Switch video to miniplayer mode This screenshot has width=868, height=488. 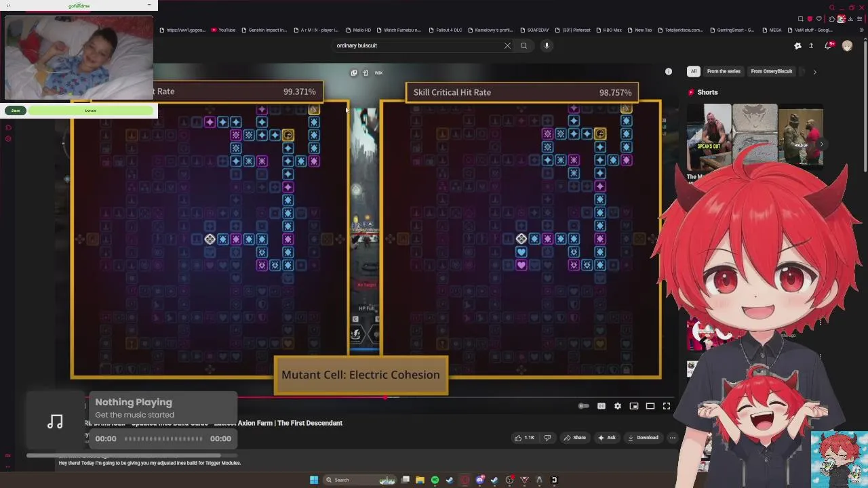click(x=634, y=406)
